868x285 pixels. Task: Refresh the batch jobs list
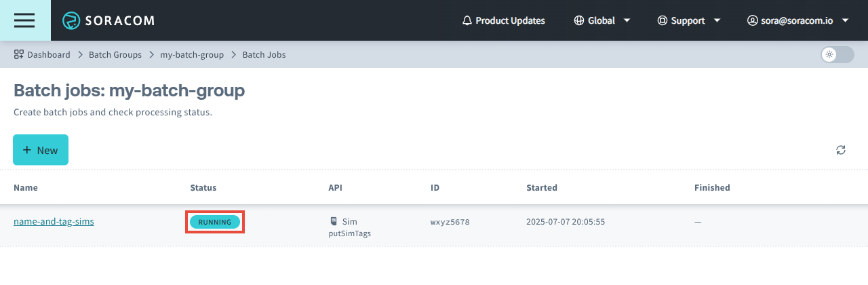click(841, 150)
